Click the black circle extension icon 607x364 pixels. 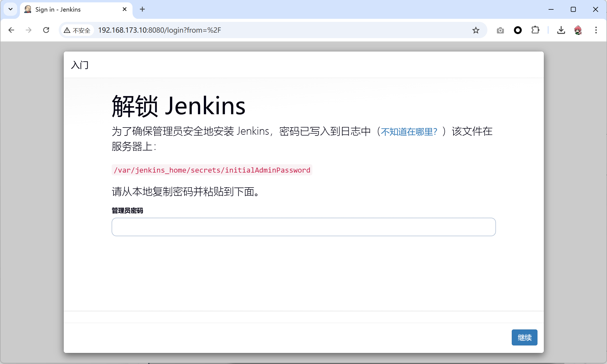click(518, 30)
